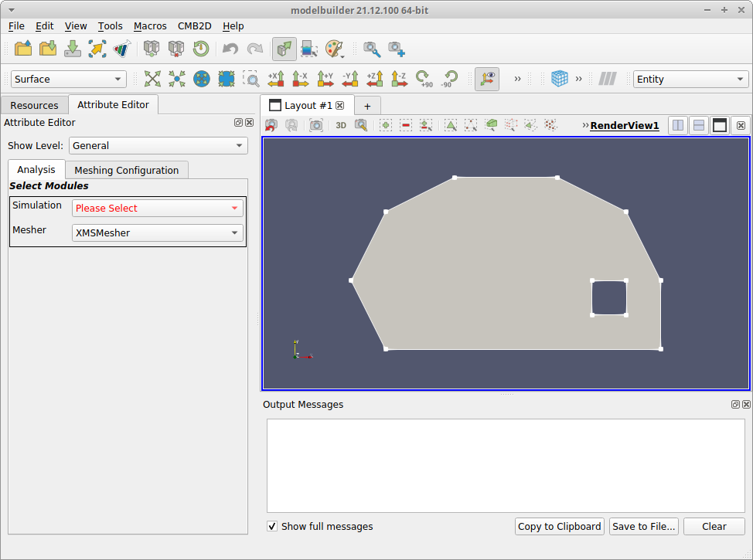Viewport: 753px width, 560px height.
Task: Open the File menu
Action: tap(16, 26)
